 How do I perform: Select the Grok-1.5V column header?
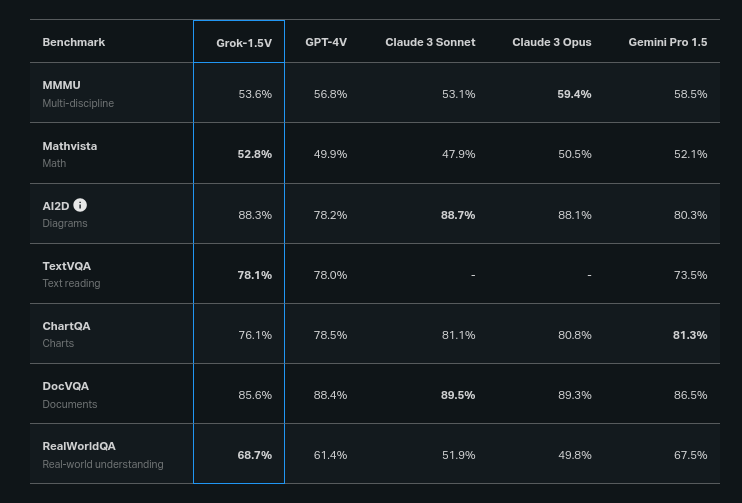pos(244,42)
